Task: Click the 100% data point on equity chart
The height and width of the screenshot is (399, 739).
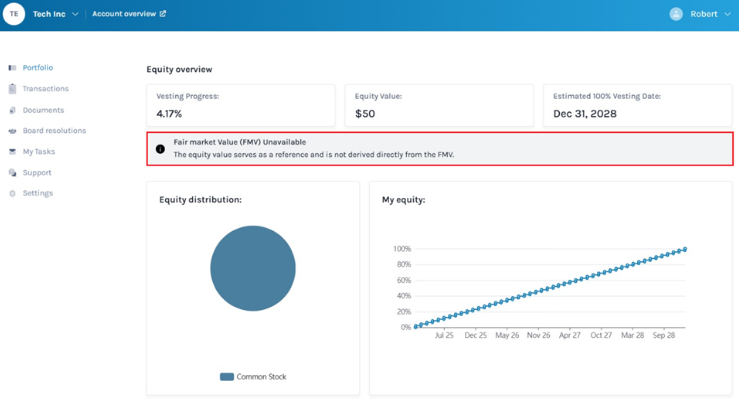Action: coord(685,249)
